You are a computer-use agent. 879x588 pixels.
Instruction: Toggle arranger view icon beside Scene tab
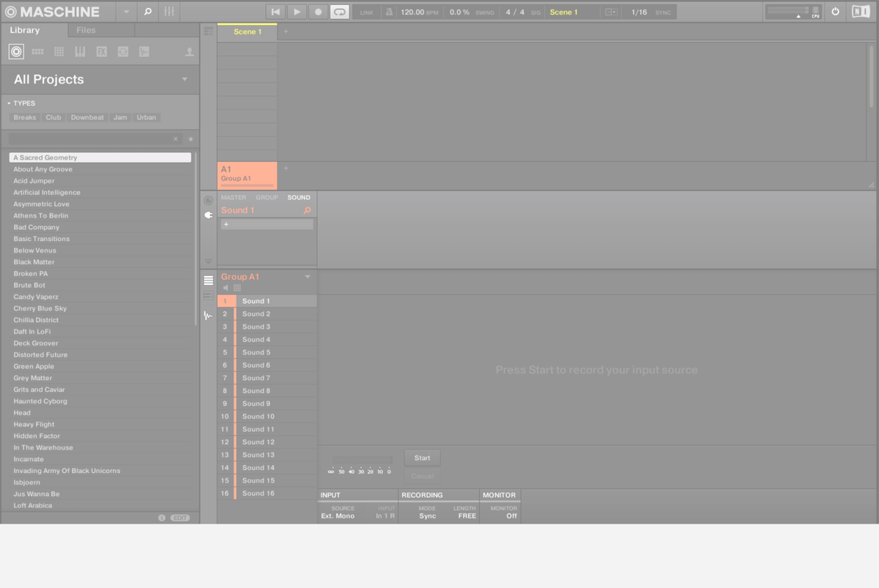(x=208, y=31)
